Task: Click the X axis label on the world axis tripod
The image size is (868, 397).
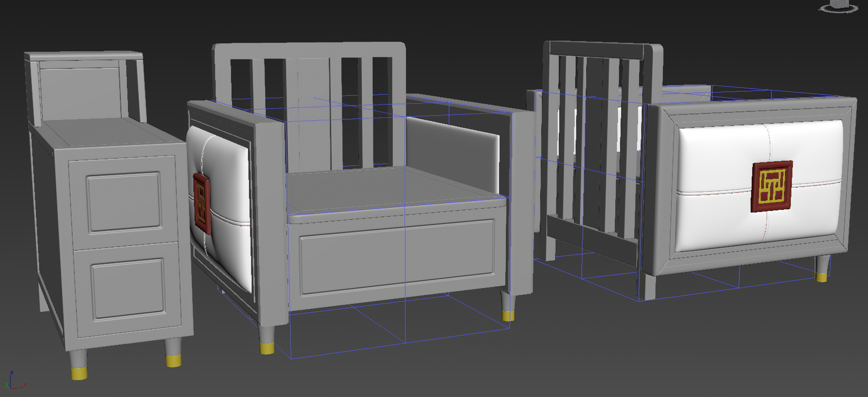Action: point(24,385)
